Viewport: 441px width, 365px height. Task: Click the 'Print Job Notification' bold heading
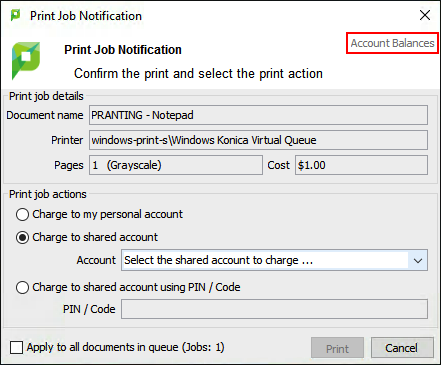point(123,50)
